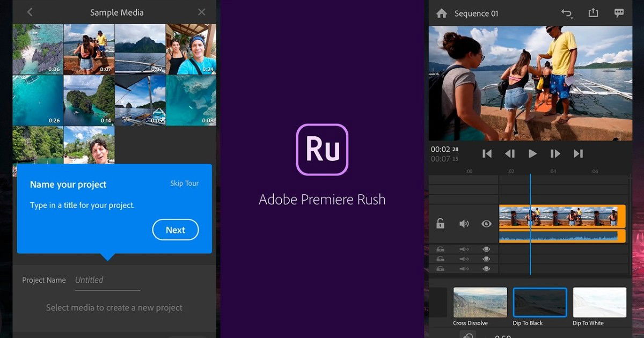The width and height of the screenshot is (644, 338).
Task: Select the 0:08 aerial sea clip
Action: [191, 100]
